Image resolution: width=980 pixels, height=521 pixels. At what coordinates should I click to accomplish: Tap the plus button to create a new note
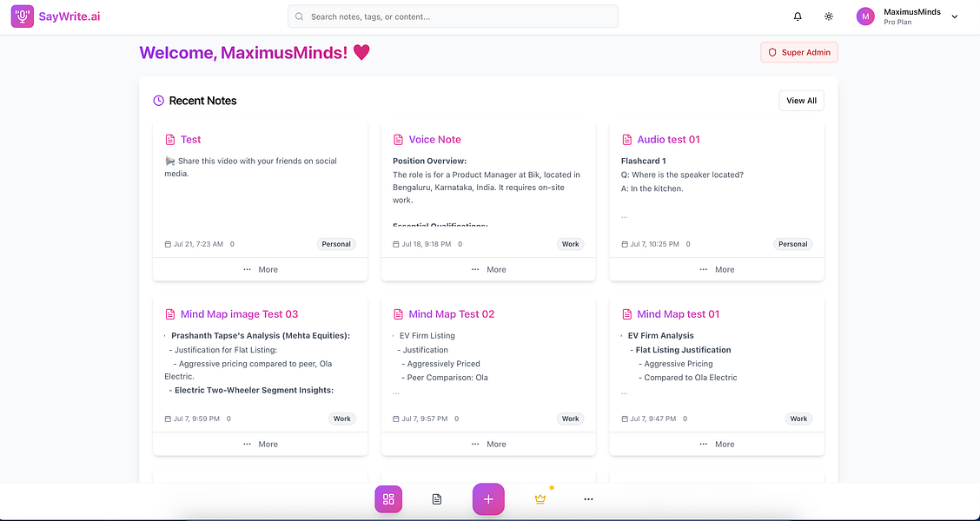pyautogui.click(x=488, y=498)
